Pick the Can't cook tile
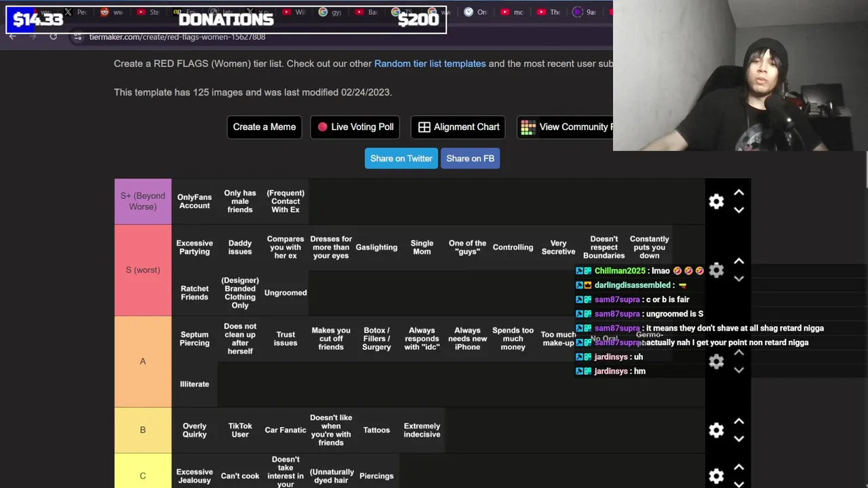 click(x=240, y=472)
